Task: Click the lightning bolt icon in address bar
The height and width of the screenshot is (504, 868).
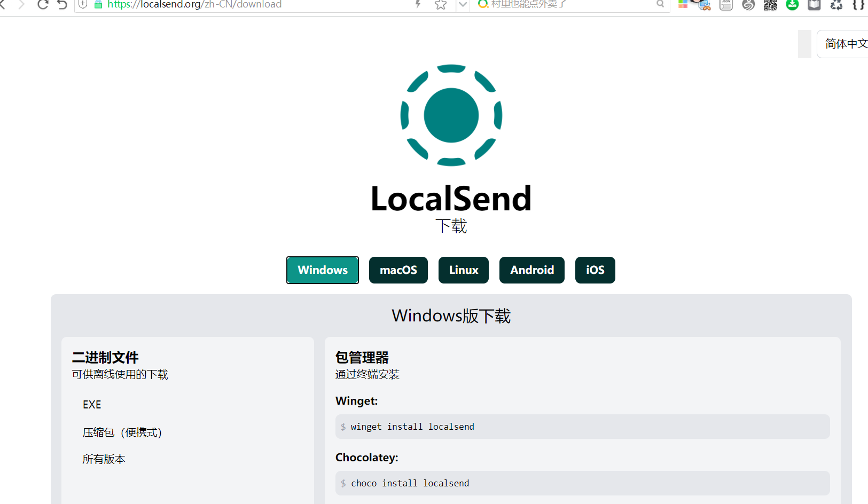Action: tap(418, 4)
